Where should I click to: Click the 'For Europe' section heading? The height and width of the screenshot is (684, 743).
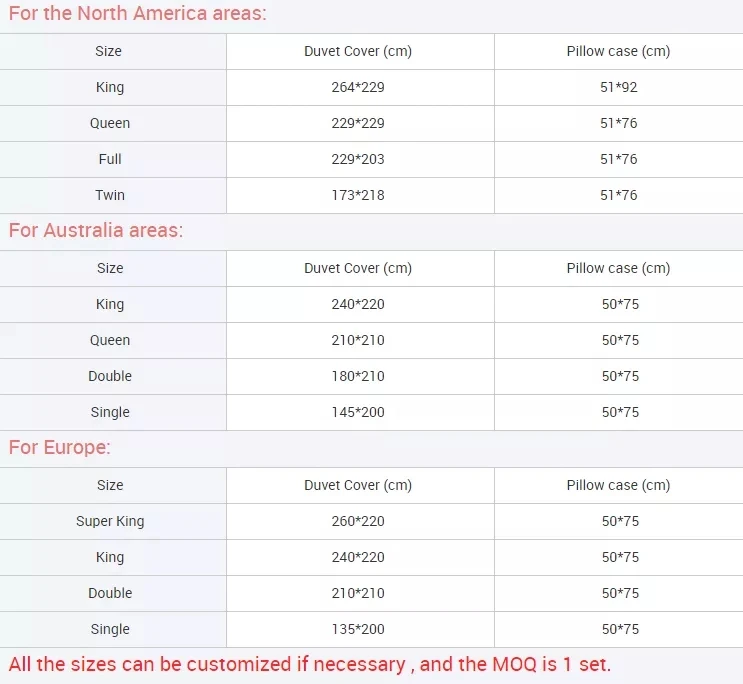60,447
